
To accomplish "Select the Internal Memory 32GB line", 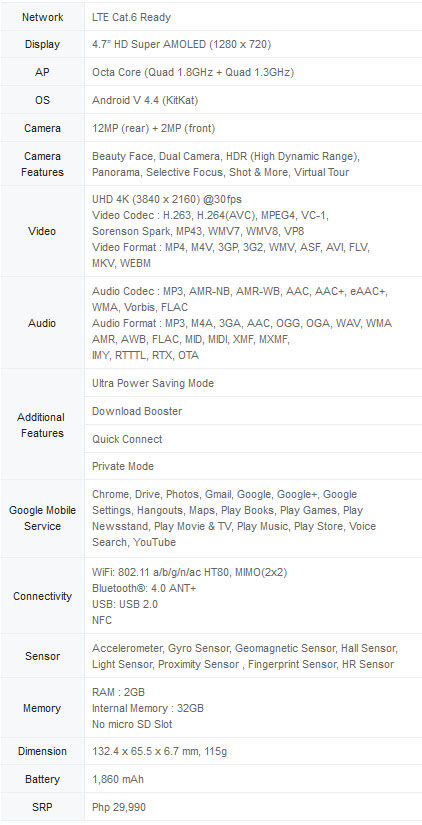I will [148, 708].
